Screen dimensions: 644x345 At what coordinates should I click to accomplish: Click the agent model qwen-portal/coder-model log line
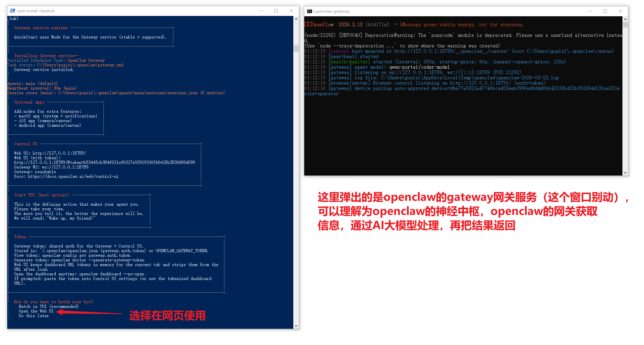377,67
